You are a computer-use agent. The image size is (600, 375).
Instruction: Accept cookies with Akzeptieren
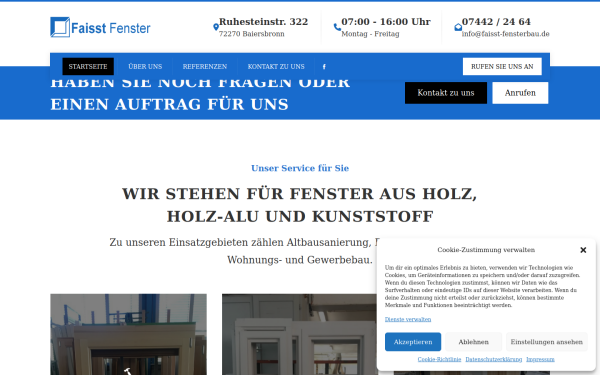[413, 342]
